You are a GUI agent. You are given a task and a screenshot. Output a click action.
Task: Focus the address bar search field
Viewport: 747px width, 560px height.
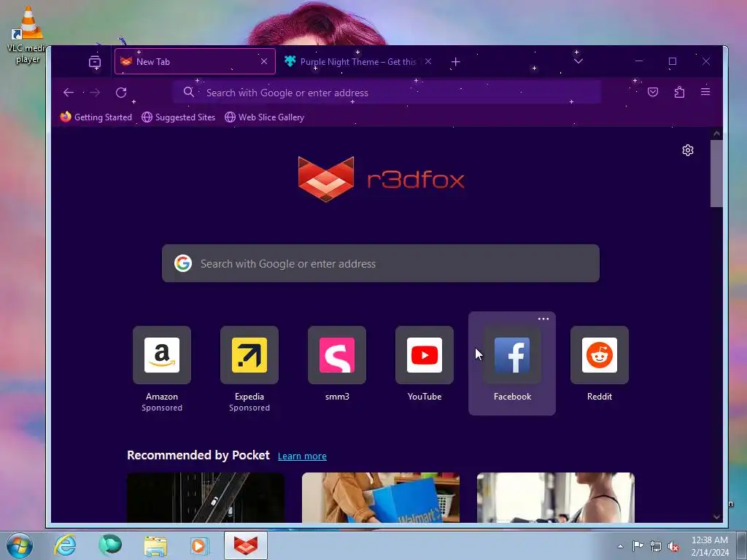387,93
